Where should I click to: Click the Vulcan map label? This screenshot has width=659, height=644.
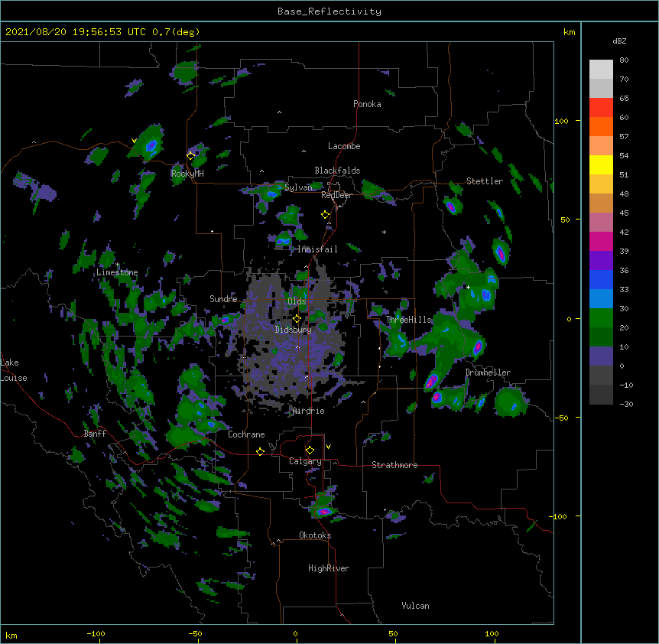pos(415,606)
